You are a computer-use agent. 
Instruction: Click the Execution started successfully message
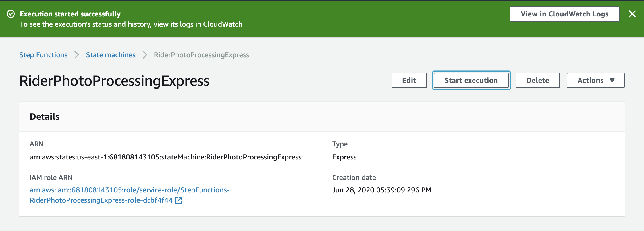pyautogui.click(x=70, y=14)
